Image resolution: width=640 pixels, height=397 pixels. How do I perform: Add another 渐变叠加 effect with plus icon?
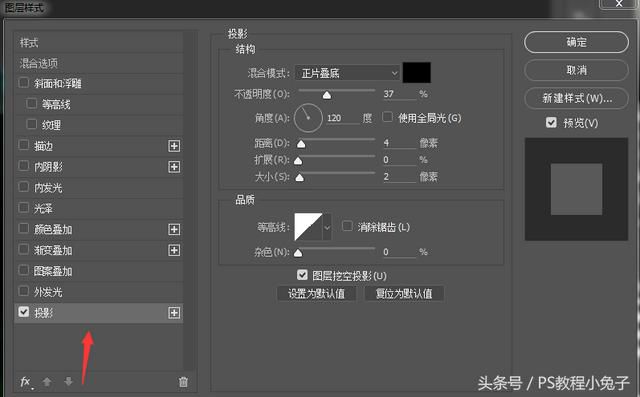[174, 250]
